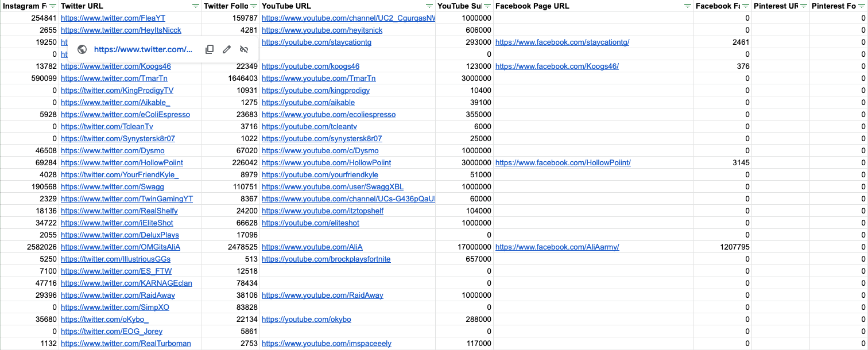Select cell with value 2478525

coord(230,247)
